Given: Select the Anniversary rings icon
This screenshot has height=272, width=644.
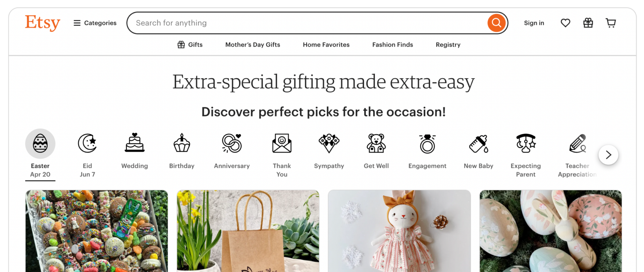Looking at the screenshot, I should coord(232,143).
